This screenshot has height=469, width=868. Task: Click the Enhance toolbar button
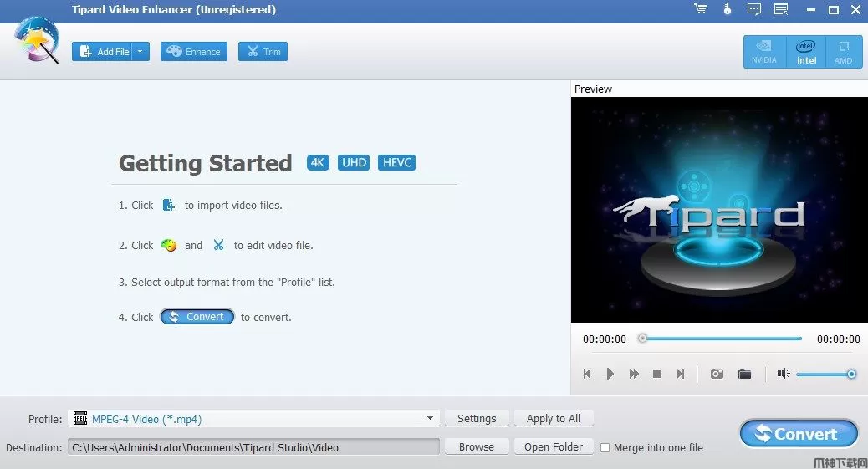193,52
